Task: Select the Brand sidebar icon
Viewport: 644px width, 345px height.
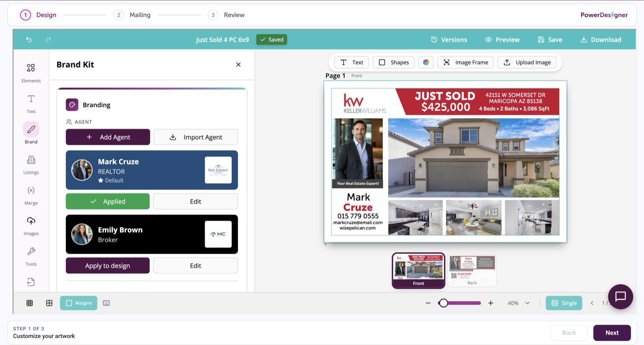Action: pyautogui.click(x=31, y=134)
